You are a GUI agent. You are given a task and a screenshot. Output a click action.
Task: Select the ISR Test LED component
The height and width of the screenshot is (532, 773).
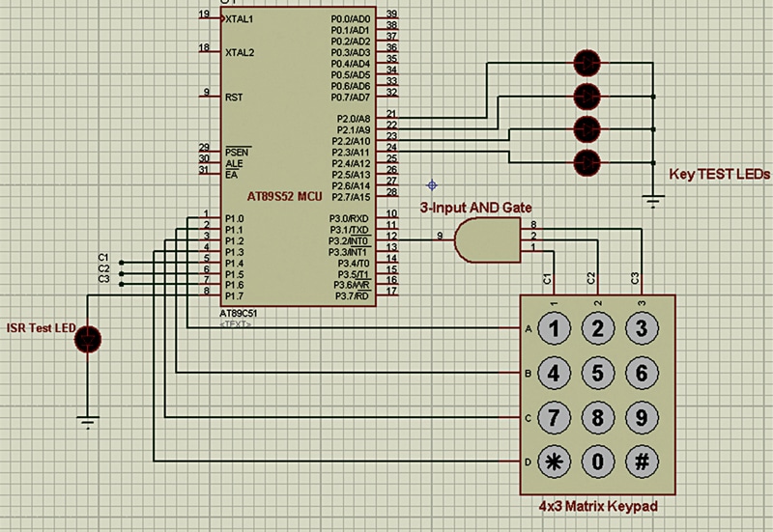pos(89,338)
